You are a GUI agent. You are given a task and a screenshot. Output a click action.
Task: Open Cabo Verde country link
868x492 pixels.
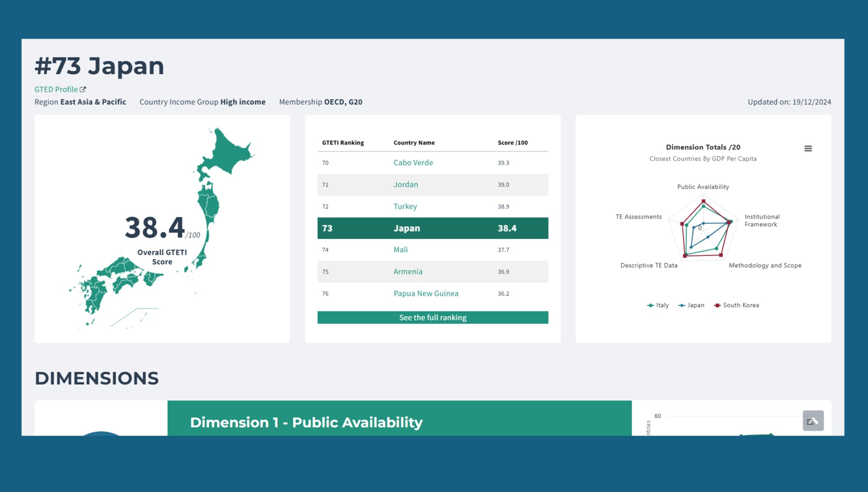[x=413, y=163]
